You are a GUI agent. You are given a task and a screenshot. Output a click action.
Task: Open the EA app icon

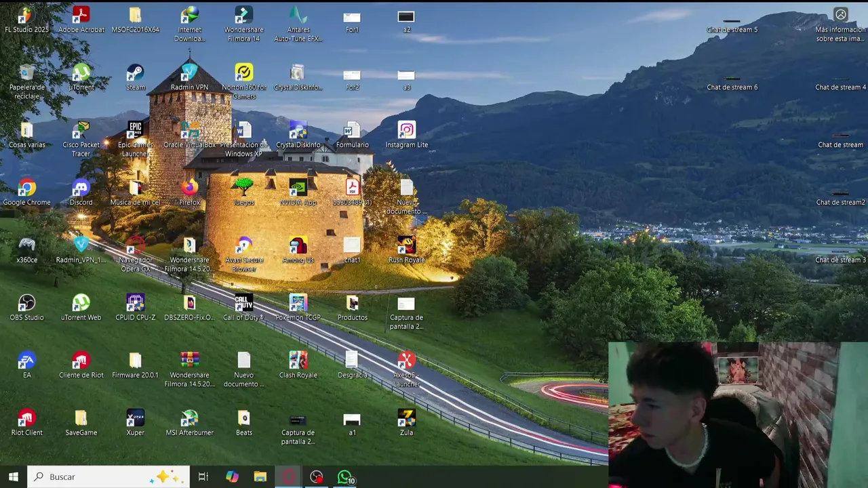[x=26, y=361]
